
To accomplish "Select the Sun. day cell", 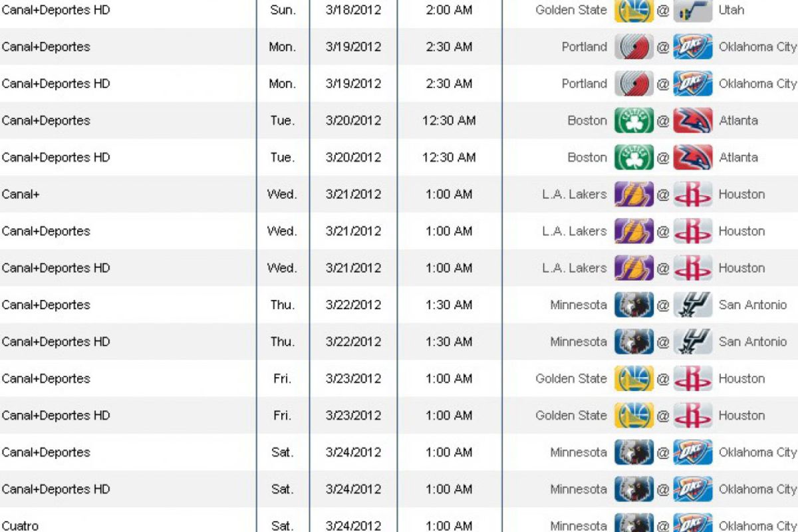I will 283,11.
